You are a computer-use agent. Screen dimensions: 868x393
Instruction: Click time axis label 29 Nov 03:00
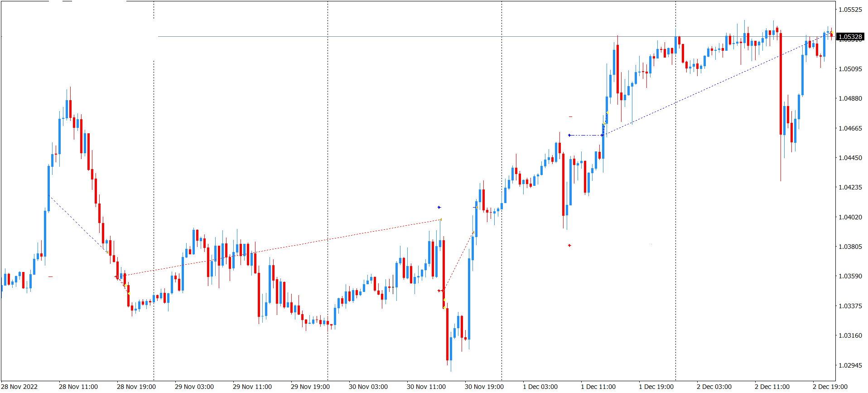pos(194,387)
